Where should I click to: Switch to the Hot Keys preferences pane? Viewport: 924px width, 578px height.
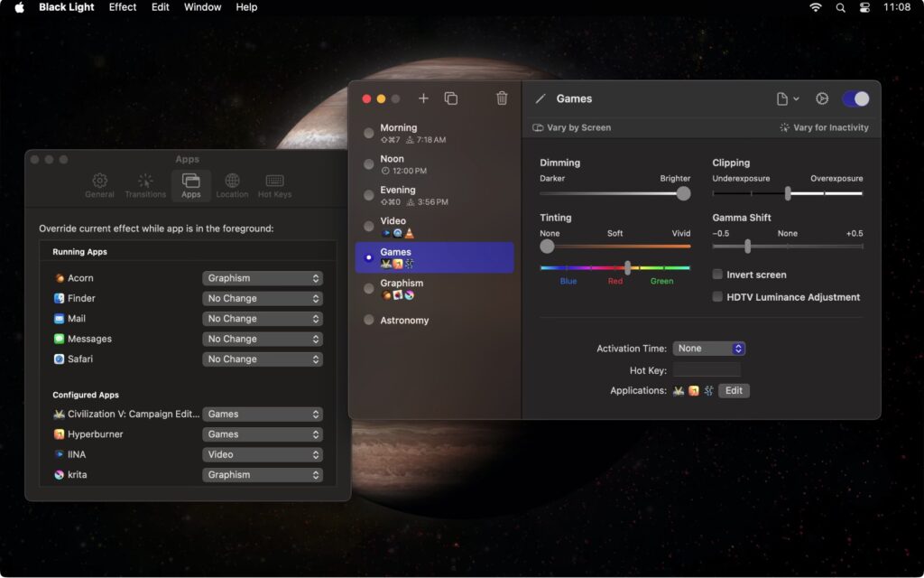pos(274,184)
